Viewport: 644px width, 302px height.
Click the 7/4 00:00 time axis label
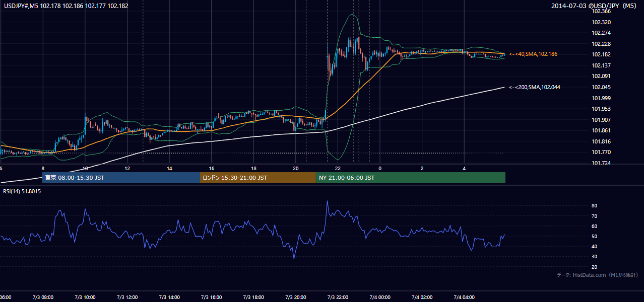coord(380,297)
